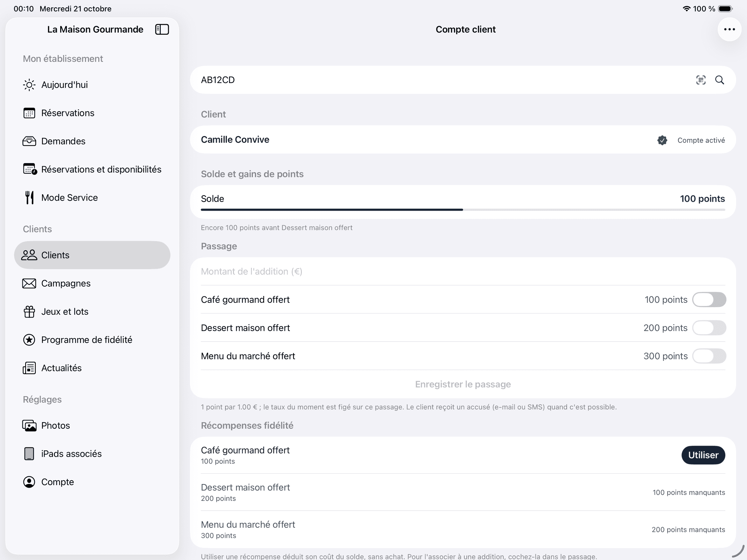
Task: Click the verified badge next to Compte activé
Action: pyautogui.click(x=662, y=140)
